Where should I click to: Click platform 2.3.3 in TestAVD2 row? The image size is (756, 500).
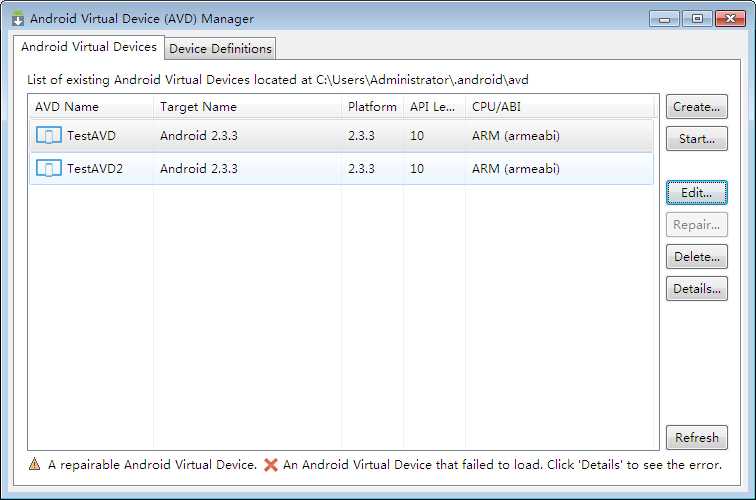pyautogui.click(x=361, y=169)
